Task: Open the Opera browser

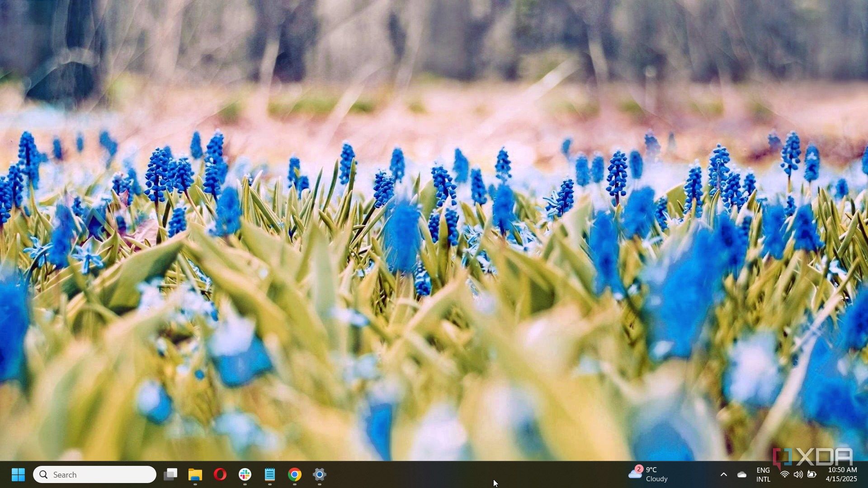Action: tap(220, 474)
